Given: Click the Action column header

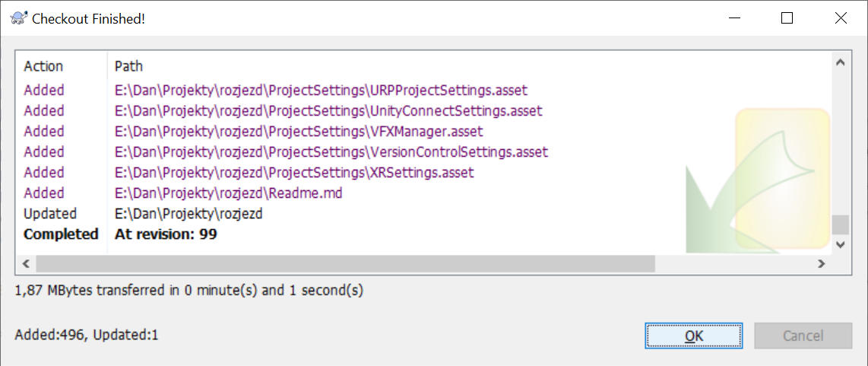Looking at the screenshot, I should click(x=43, y=66).
